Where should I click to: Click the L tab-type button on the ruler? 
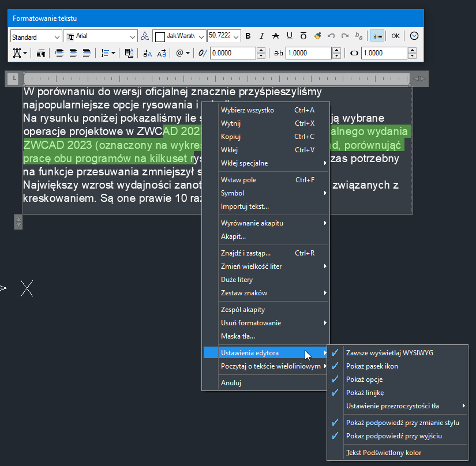(x=14, y=78)
